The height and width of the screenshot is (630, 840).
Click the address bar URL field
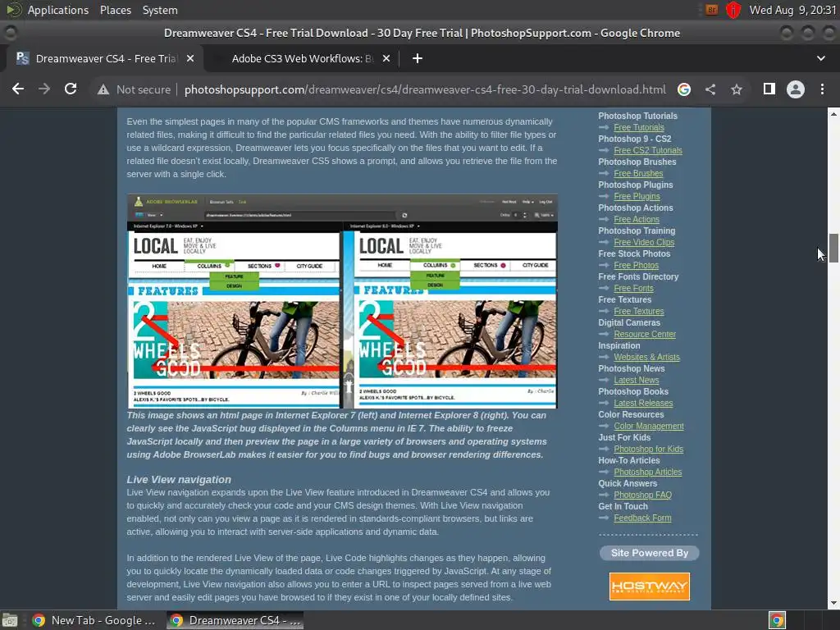tap(425, 89)
